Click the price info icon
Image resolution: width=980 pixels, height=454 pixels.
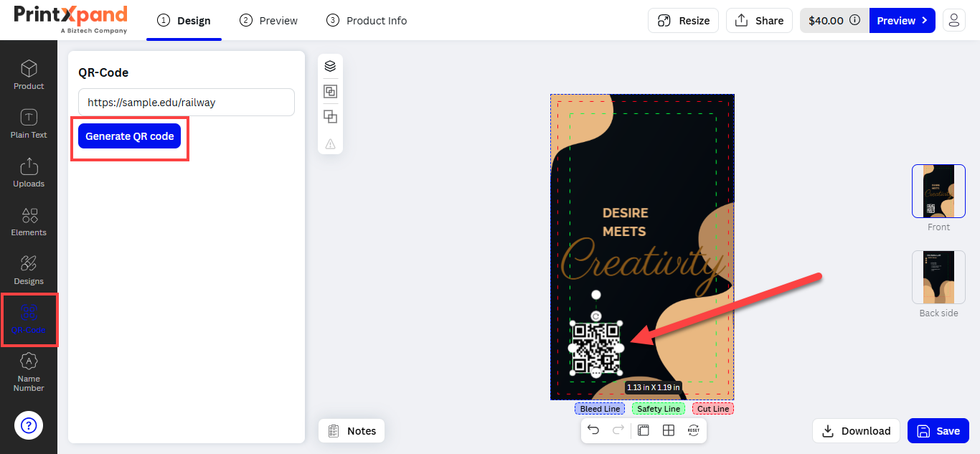coord(854,21)
